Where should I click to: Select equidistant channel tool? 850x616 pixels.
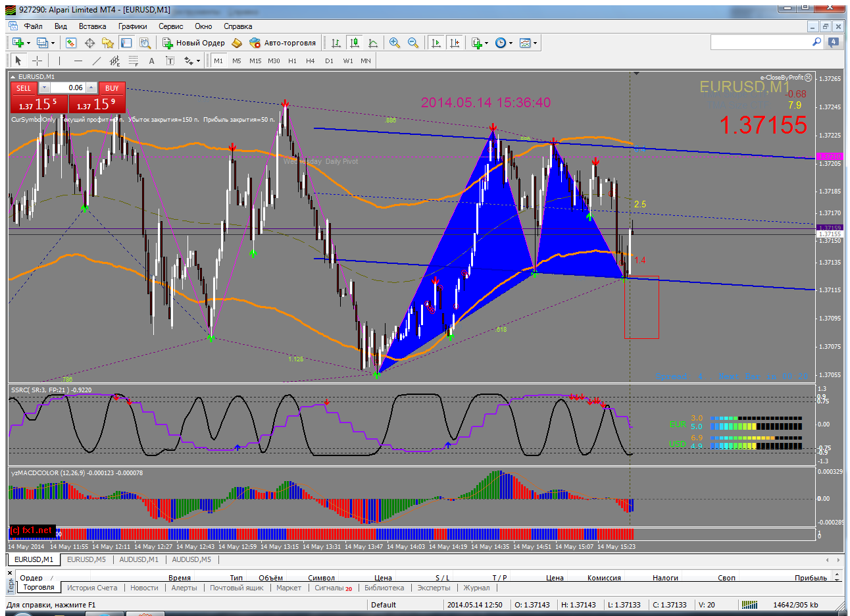[114, 61]
